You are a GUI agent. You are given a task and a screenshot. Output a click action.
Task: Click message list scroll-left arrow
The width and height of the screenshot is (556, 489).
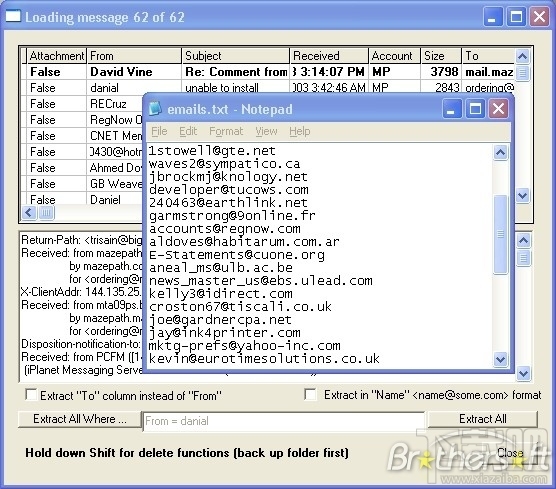pyautogui.click(x=29, y=213)
